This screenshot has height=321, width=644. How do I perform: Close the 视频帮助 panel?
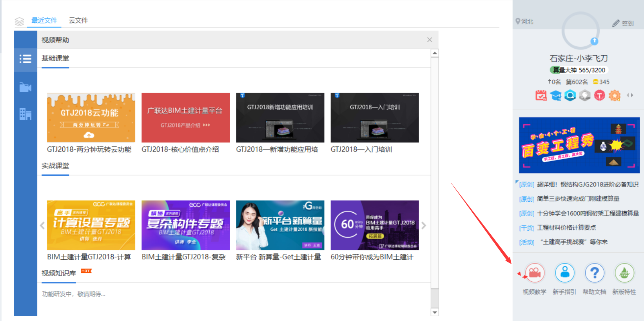[x=430, y=40]
